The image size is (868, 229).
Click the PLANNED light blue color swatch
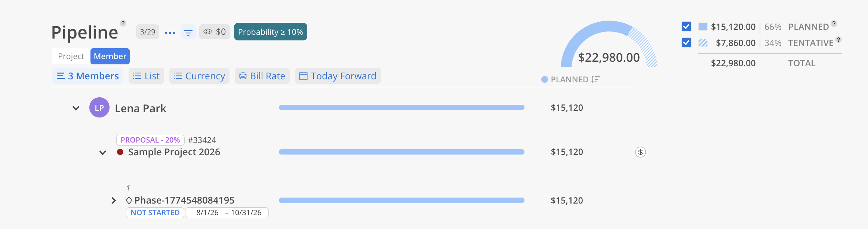coord(703,27)
